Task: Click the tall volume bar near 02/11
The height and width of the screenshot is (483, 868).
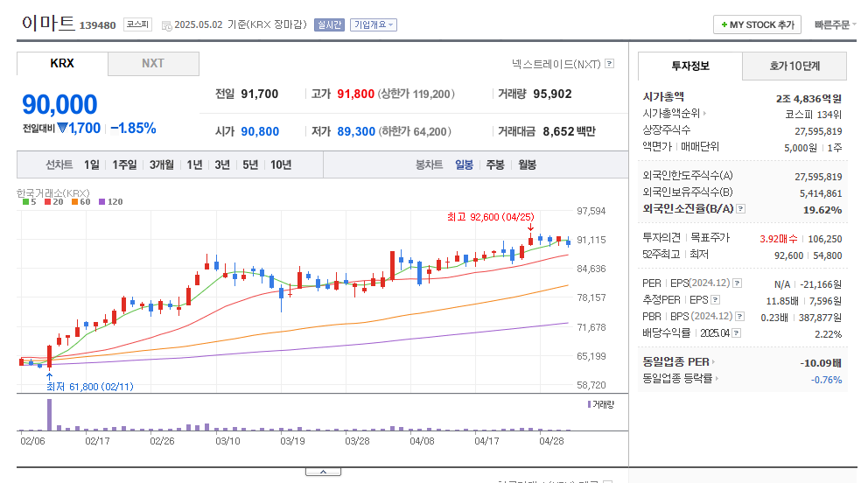Action: pos(49,415)
